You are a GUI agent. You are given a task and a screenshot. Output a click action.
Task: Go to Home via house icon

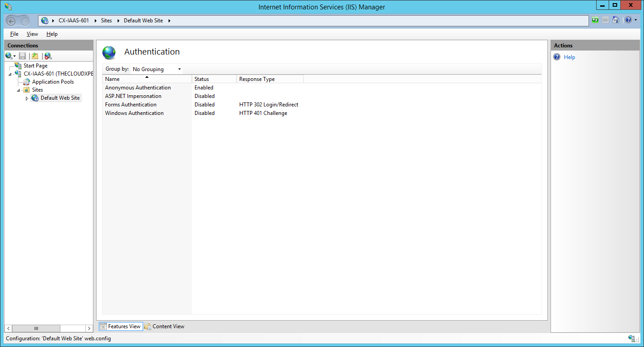point(616,20)
